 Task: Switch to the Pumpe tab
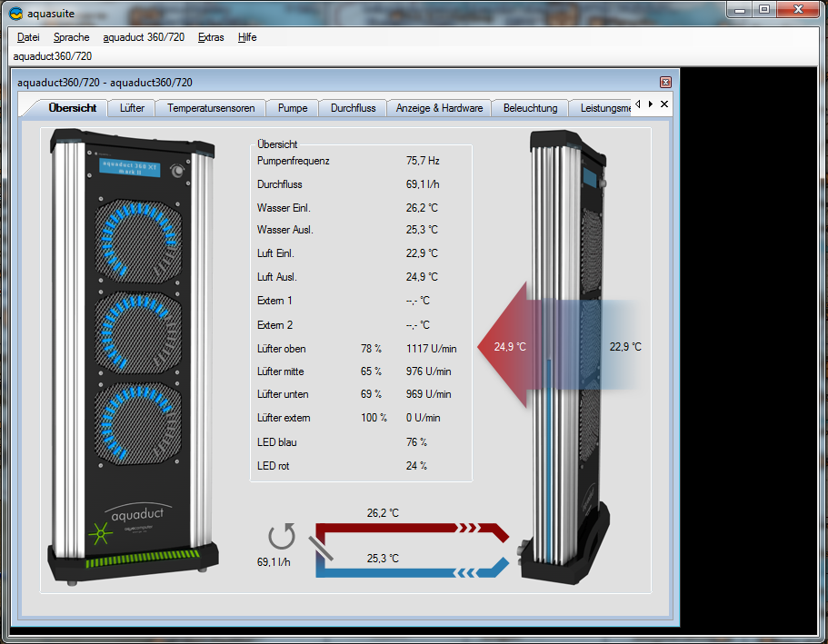[x=293, y=108]
